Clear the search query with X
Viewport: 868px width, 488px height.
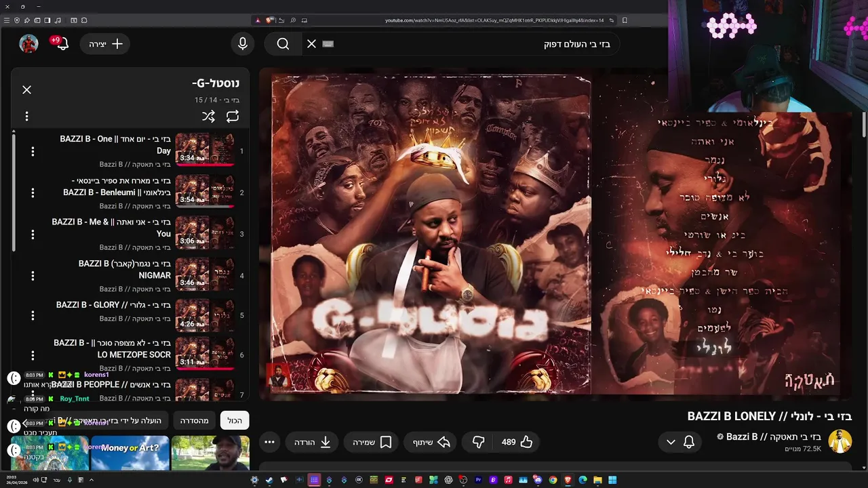pyautogui.click(x=311, y=43)
